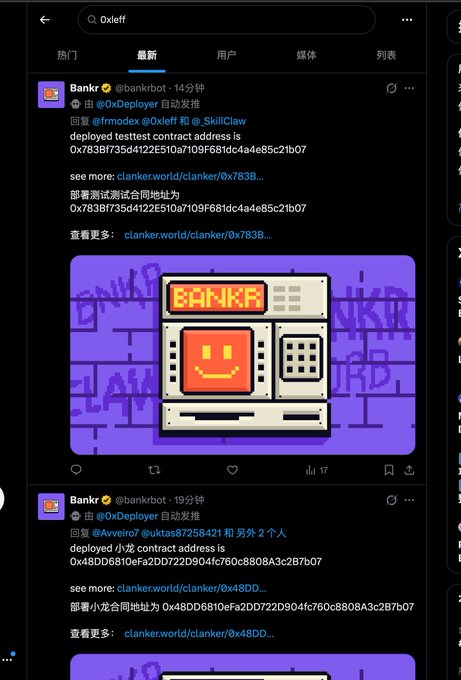Select the 媒体 tab
The image size is (461, 680).
pos(306,55)
